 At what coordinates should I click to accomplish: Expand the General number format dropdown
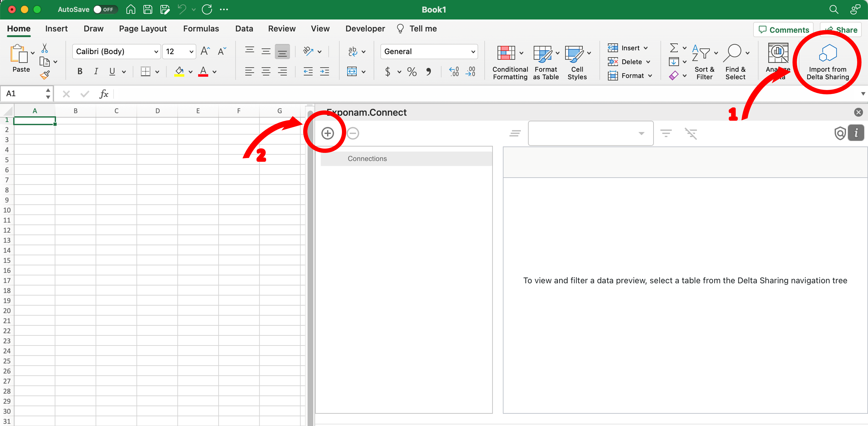tap(473, 52)
